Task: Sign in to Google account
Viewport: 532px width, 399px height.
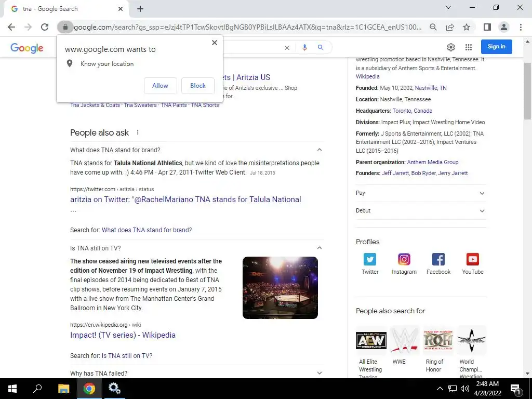Action: [496, 47]
